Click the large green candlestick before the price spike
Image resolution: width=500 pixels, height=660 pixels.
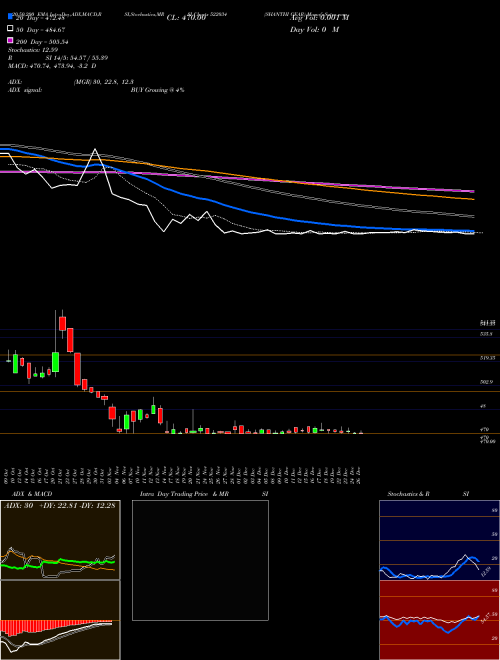click(55, 362)
